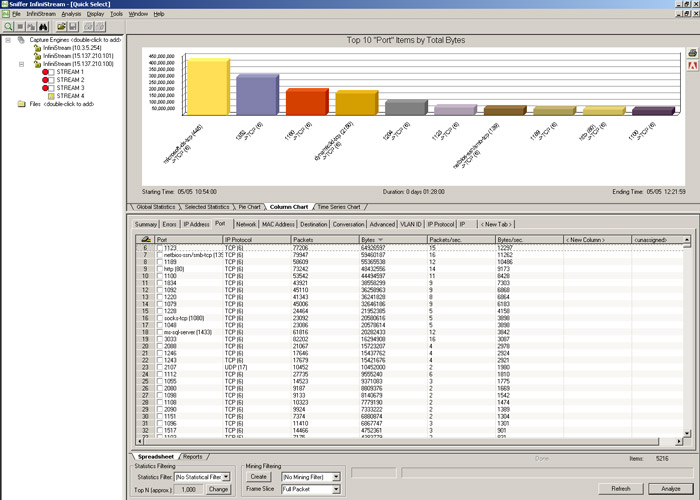
Task: Switch to the Reports tab
Action: (x=193, y=457)
